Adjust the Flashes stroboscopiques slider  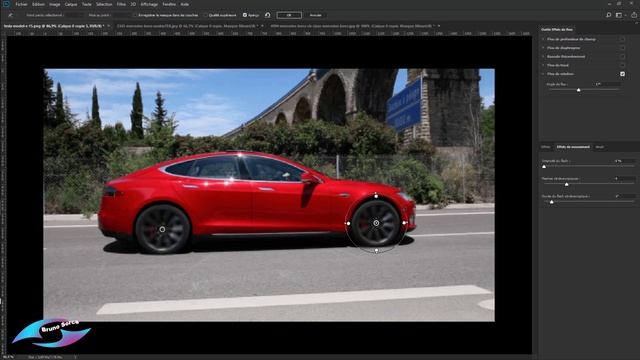point(567,184)
